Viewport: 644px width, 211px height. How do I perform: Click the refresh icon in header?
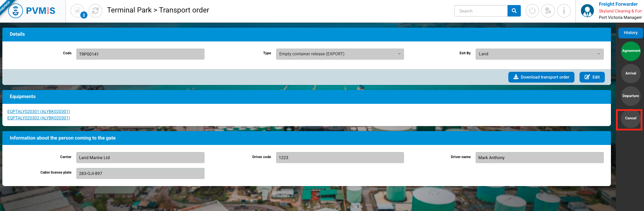(96, 11)
